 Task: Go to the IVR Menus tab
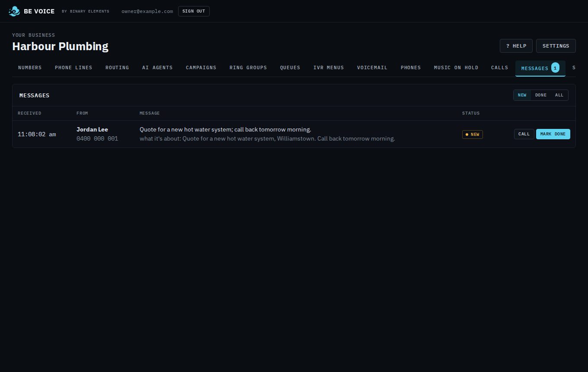329,67
